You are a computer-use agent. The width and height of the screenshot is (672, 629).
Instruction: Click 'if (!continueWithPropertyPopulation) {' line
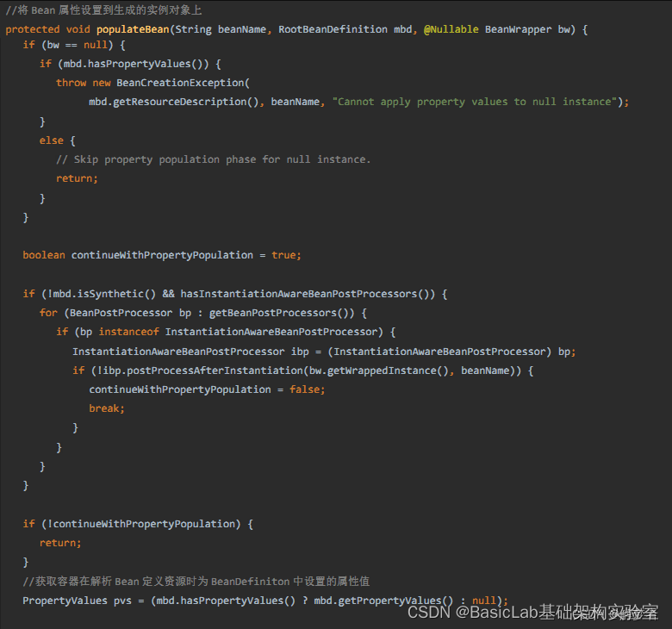tap(138, 524)
